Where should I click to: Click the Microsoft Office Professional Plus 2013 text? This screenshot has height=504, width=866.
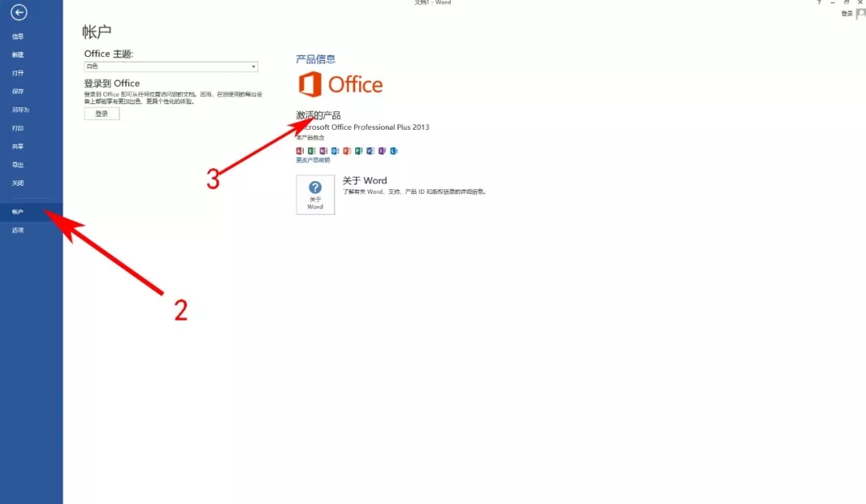pyautogui.click(x=363, y=127)
